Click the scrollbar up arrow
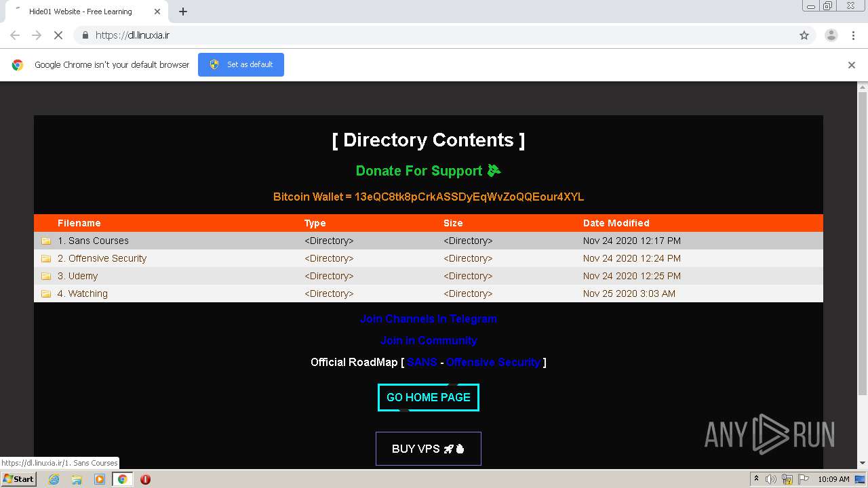Screen dimensions: 868x488 [x=863, y=87]
